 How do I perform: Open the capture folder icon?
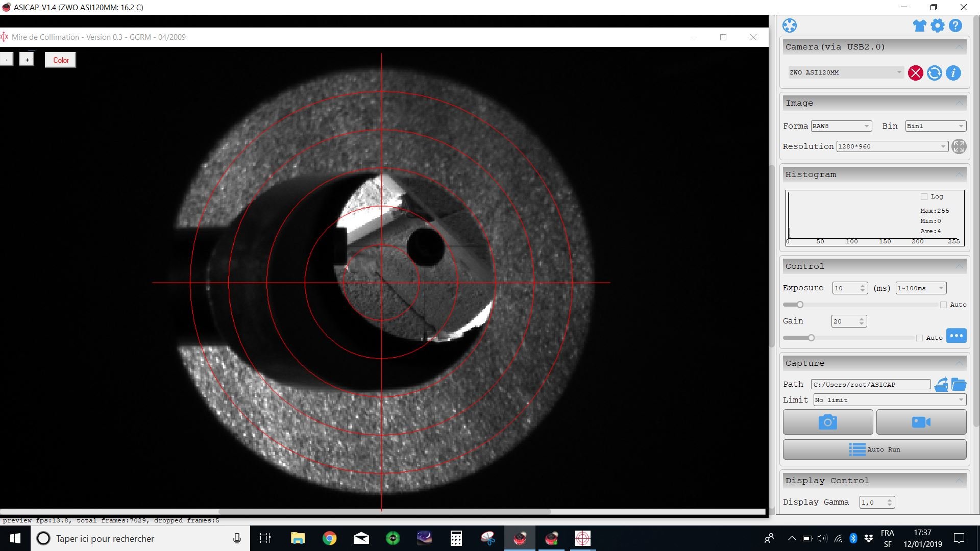(959, 385)
